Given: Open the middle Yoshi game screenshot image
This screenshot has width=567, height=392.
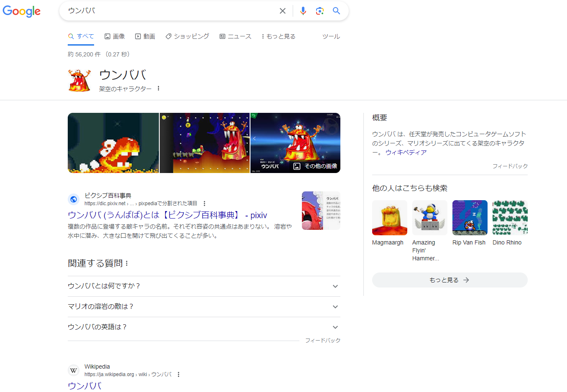Looking at the screenshot, I should point(204,143).
